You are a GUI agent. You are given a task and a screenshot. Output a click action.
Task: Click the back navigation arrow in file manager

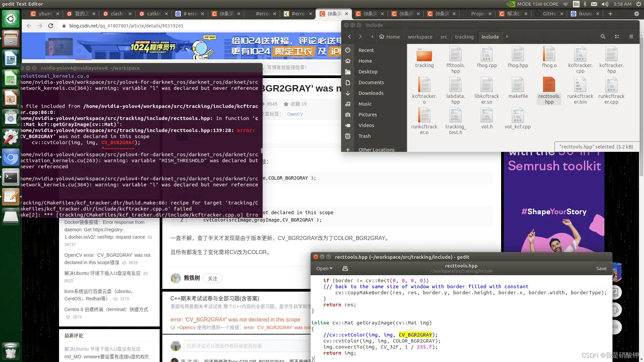(x=350, y=36)
